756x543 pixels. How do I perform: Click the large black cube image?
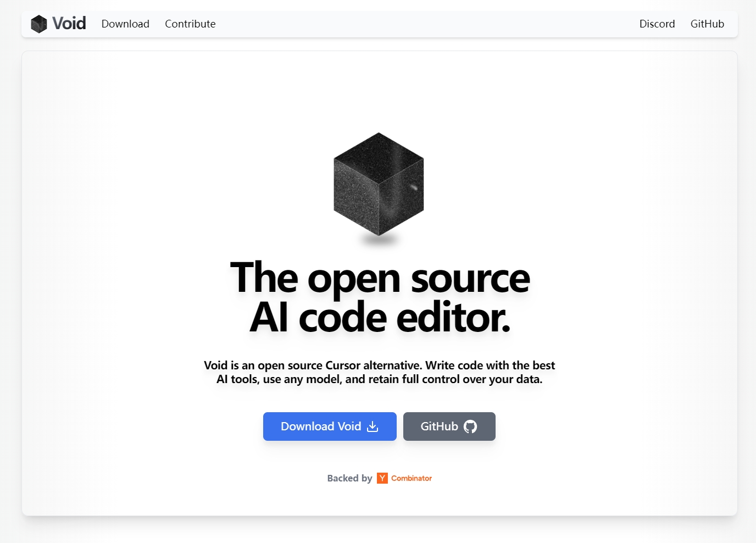pyautogui.click(x=379, y=185)
